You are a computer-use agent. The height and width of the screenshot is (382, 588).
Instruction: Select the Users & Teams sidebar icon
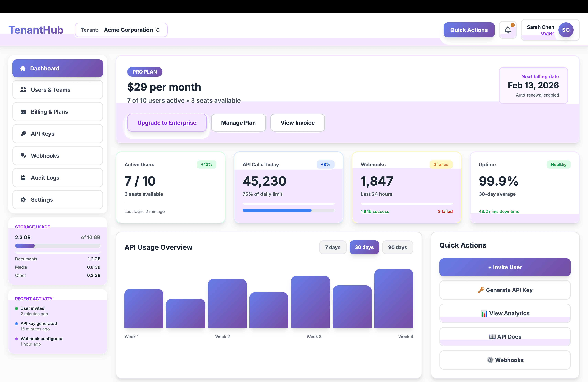[24, 90]
